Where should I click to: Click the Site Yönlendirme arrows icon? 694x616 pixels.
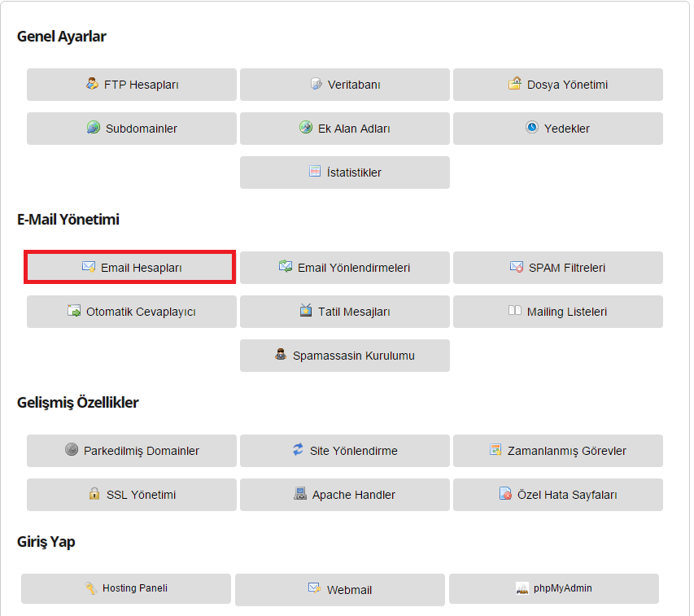[x=298, y=450]
